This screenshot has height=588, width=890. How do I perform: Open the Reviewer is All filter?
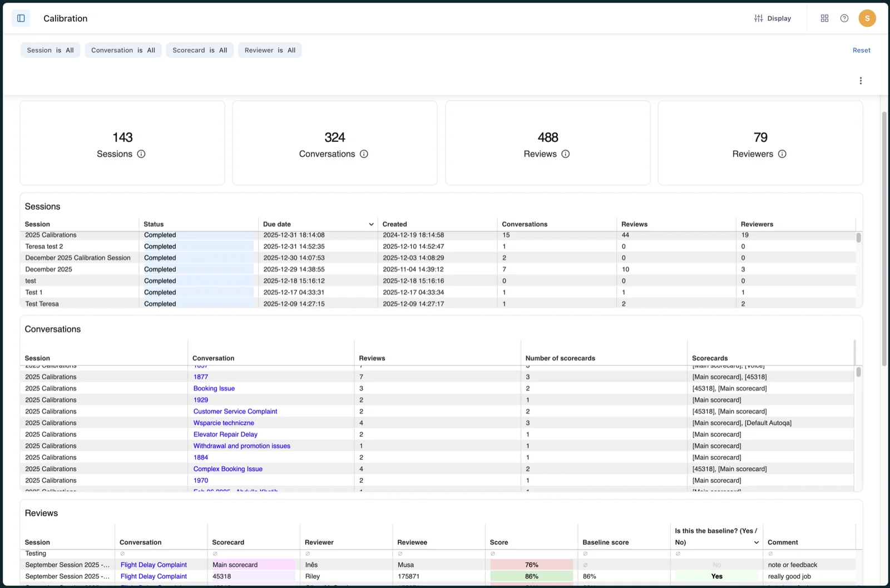tap(270, 50)
